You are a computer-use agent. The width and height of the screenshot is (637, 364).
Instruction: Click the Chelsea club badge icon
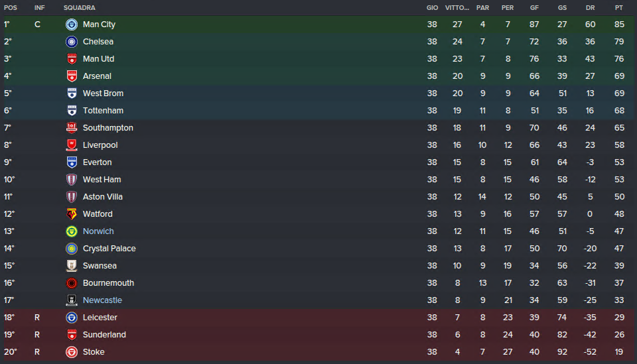point(72,42)
